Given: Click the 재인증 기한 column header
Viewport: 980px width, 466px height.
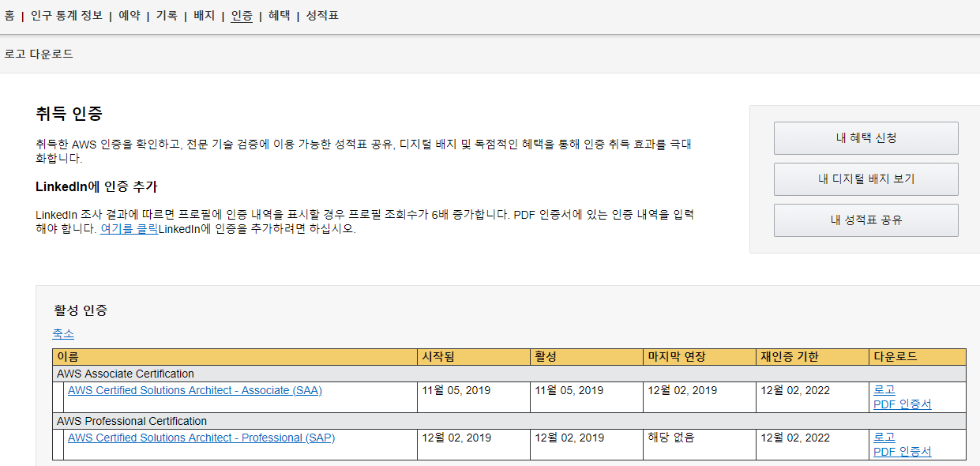Looking at the screenshot, I should (x=813, y=357).
